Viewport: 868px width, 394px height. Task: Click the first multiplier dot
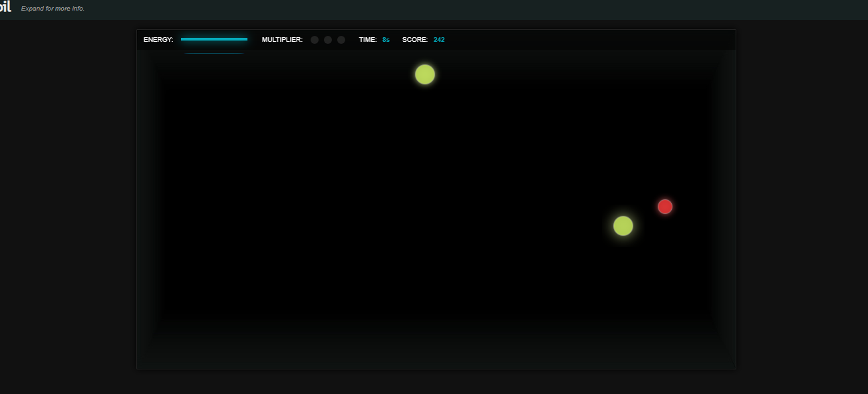point(315,40)
